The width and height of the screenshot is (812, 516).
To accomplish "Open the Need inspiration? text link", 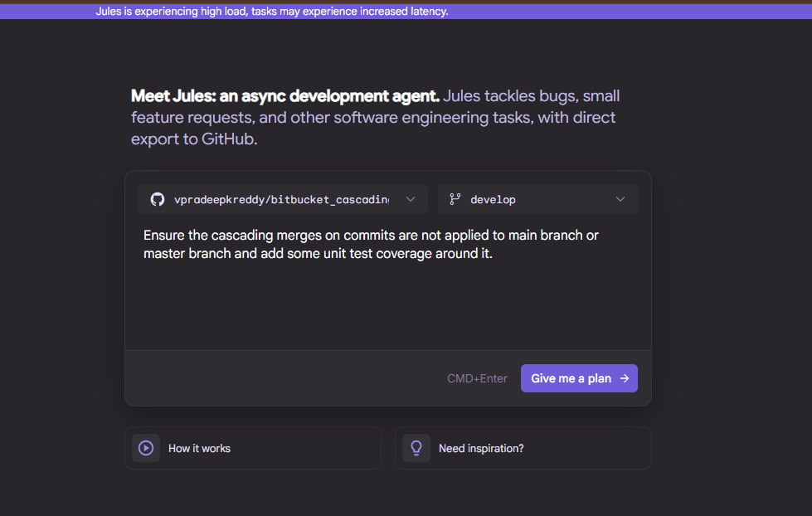I will pyautogui.click(x=481, y=448).
